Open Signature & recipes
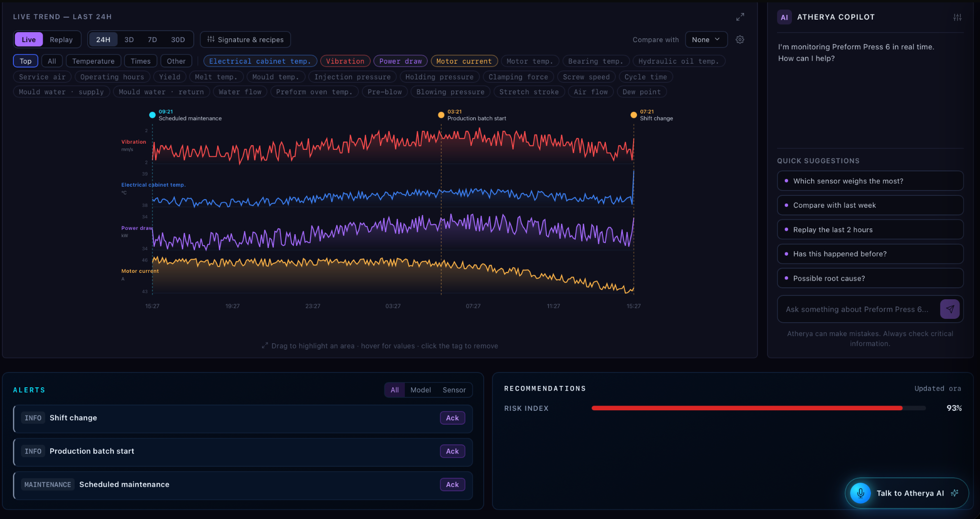The height and width of the screenshot is (519, 980). point(245,40)
